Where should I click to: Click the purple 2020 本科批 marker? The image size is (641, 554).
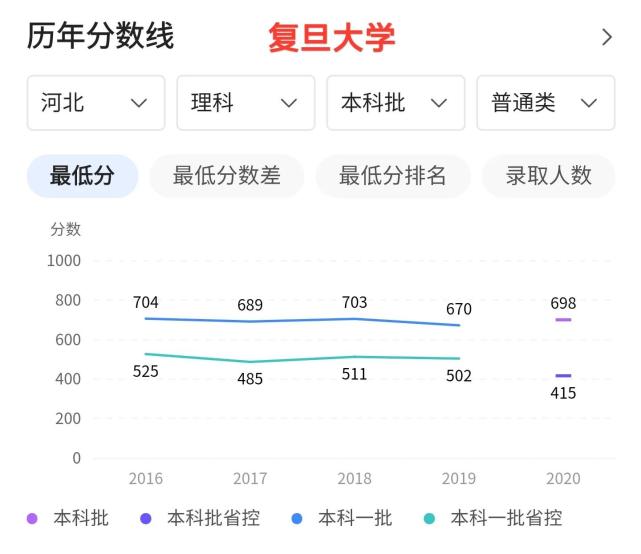click(x=563, y=320)
